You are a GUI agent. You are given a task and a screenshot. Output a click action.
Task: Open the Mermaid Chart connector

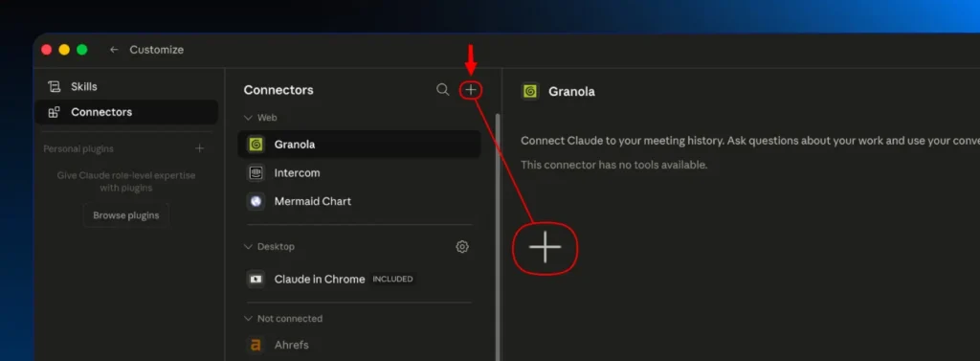point(360,201)
